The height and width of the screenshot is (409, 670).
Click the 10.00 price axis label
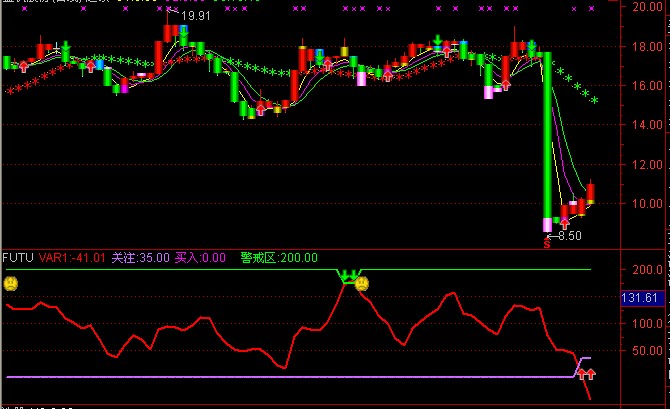pyautogui.click(x=647, y=204)
